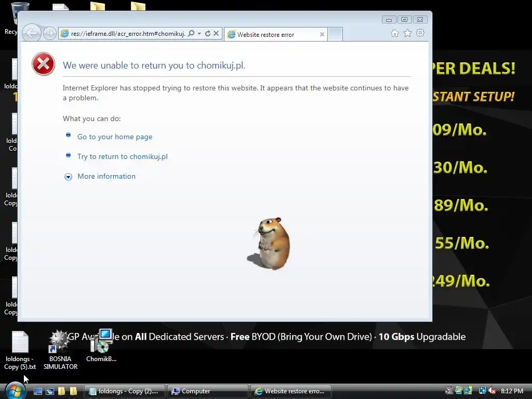Click Switch between windows quick launch icon
Image resolution: width=532 pixels, height=399 pixels.
coord(50,391)
